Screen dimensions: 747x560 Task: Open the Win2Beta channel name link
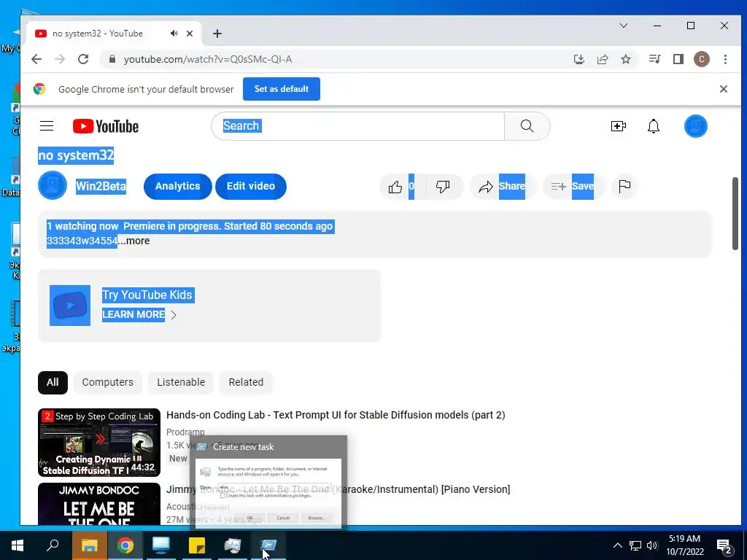(x=101, y=186)
